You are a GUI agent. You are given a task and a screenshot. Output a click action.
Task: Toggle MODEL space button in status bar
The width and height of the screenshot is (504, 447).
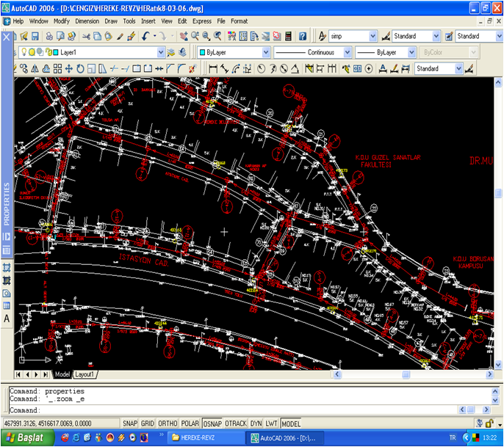pos(291,424)
